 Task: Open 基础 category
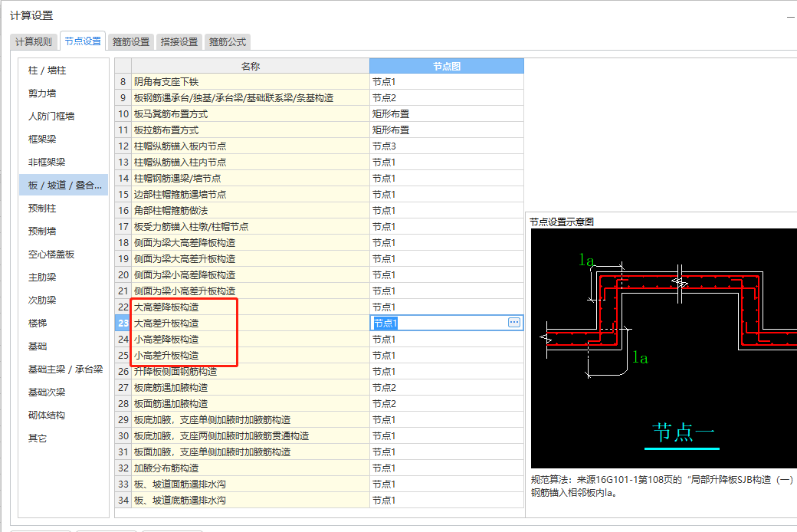click(x=64, y=346)
